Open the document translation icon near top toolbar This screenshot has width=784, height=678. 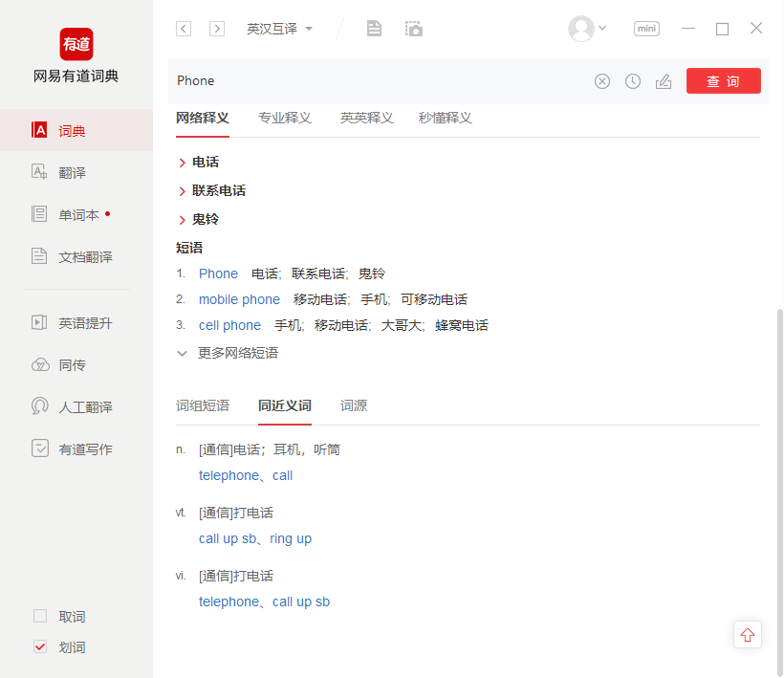[374, 28]
